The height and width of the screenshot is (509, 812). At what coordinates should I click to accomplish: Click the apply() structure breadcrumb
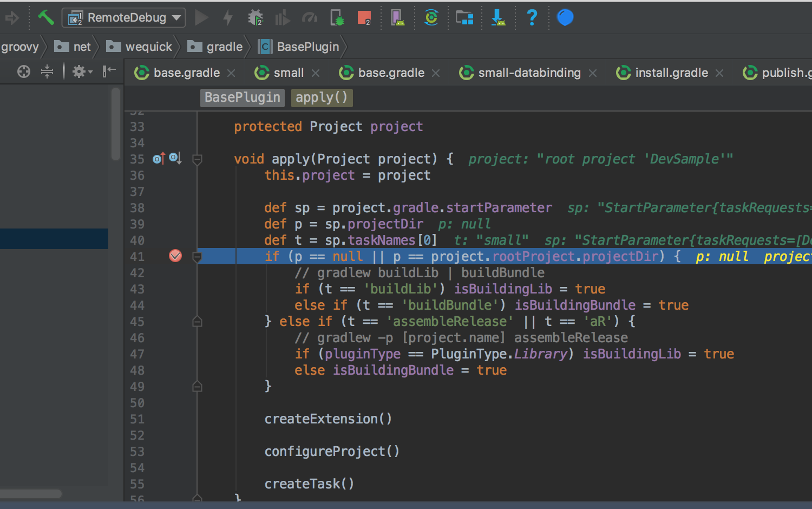point(322,97)
